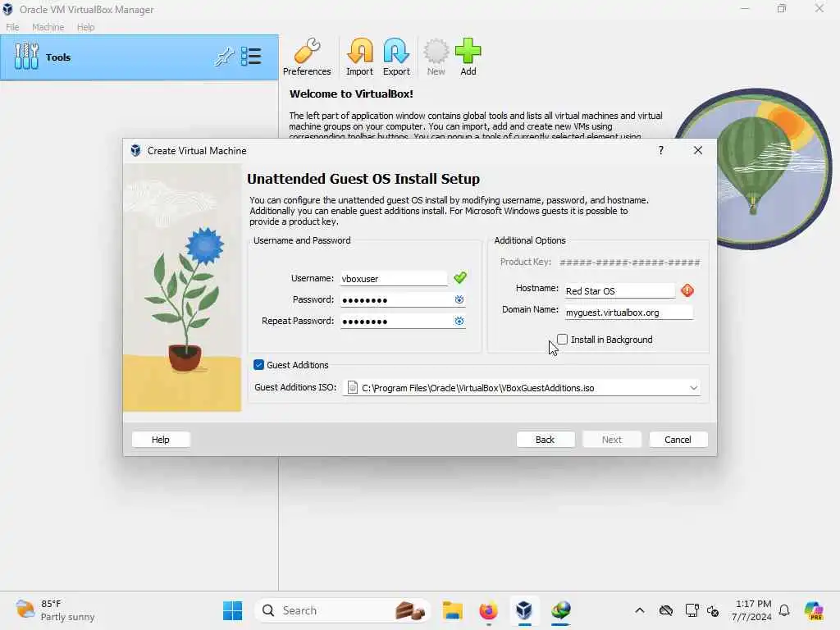Open the Preferences tool in VirtualBox toolbar
The height and width of the screenshot is (630, 840).
click(307, 57)
